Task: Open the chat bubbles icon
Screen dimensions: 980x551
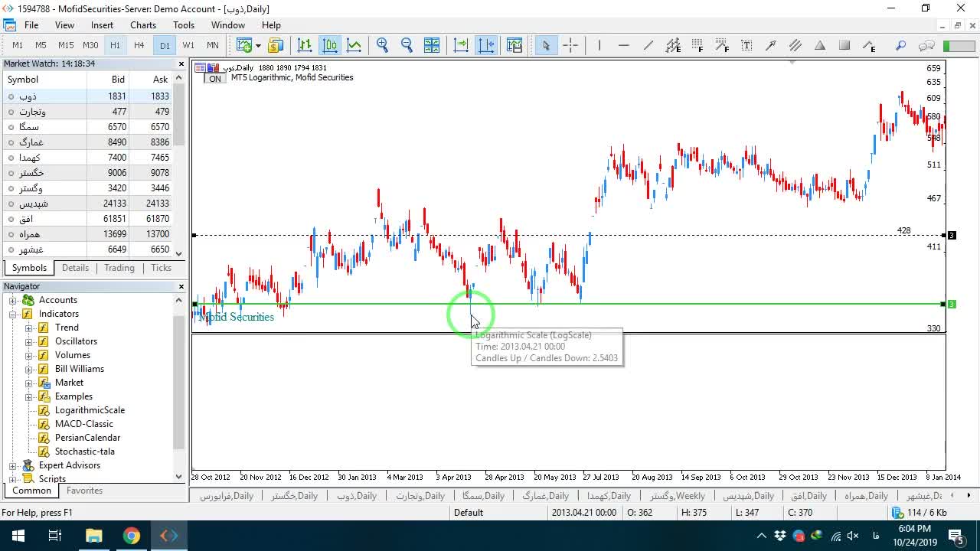Action: pos(926,45)
